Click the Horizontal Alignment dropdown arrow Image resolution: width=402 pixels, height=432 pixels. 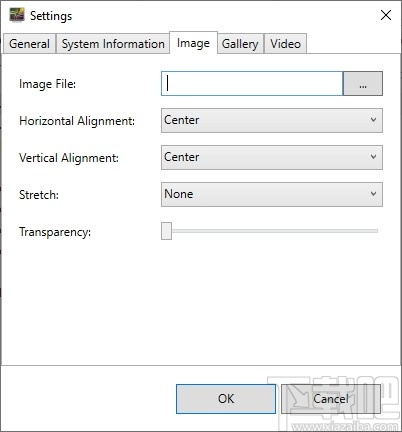pos(373,120)
